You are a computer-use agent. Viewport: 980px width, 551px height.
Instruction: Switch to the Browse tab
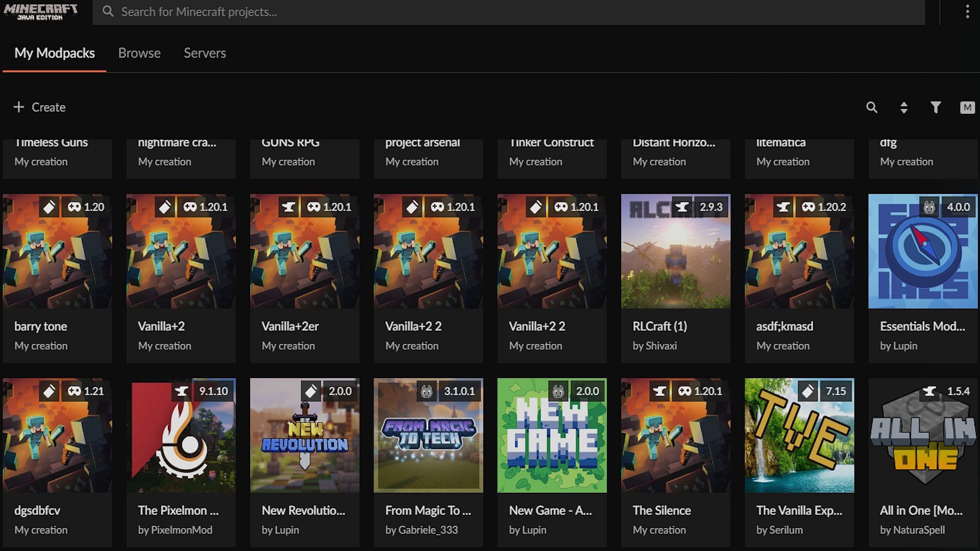(x=139, y=53)
